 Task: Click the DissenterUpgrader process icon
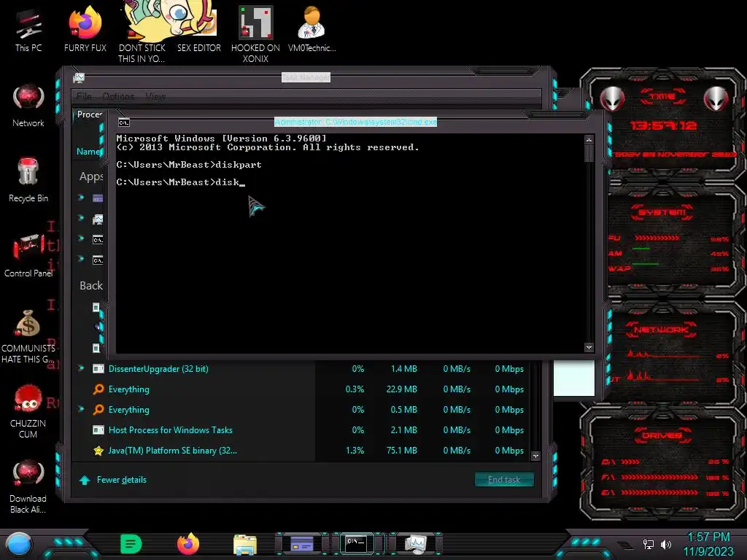point(98,368)
